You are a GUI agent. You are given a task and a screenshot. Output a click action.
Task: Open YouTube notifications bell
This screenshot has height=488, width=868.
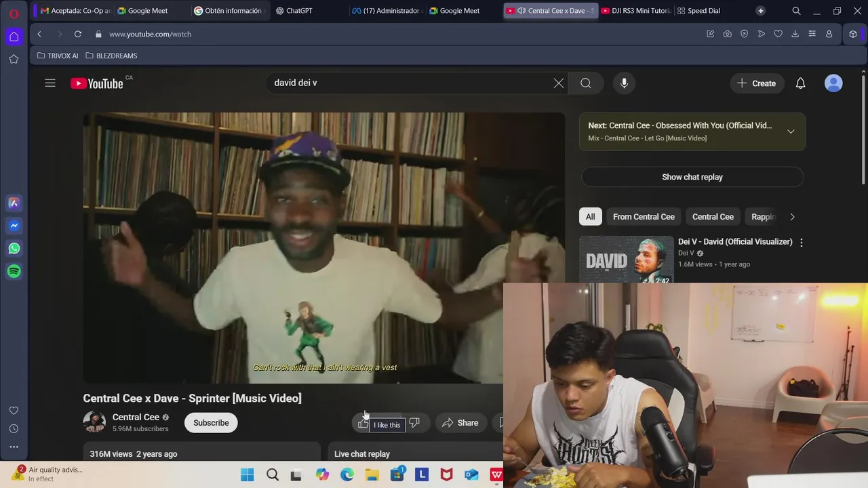[800, 83]
